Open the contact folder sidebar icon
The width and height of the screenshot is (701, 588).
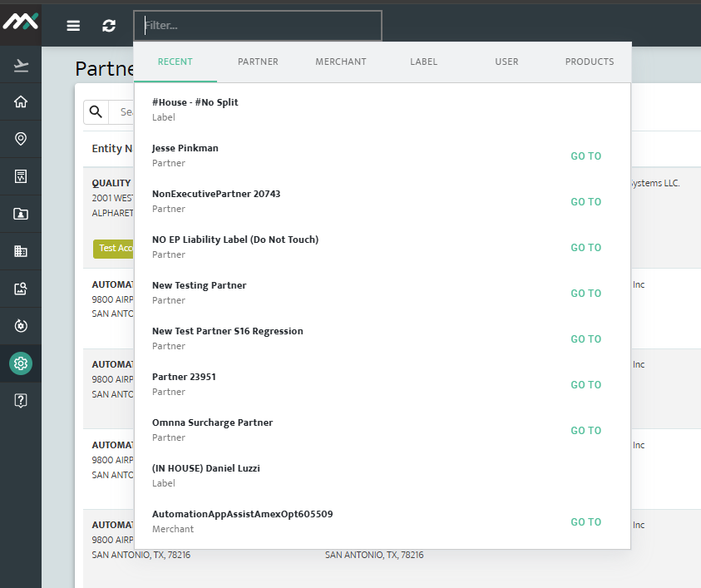point(21,214)
